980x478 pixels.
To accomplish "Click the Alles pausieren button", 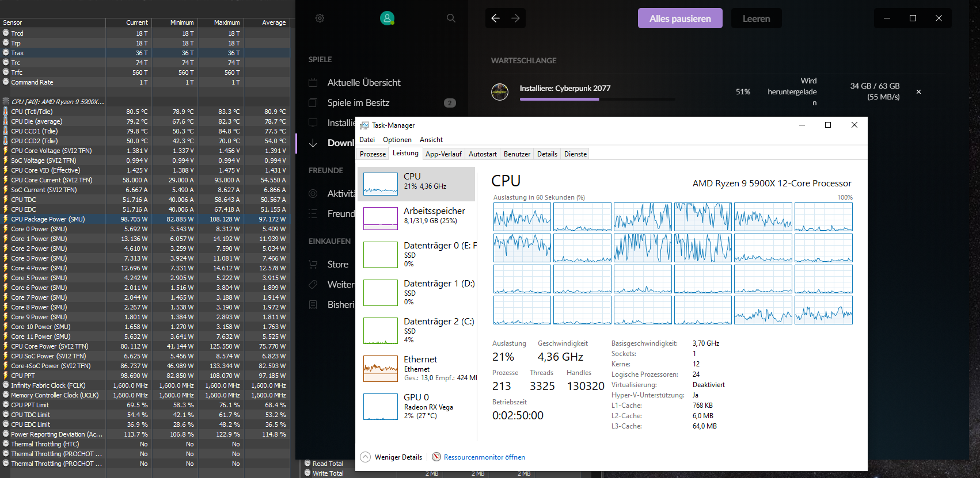I will [x=680, y=18].
